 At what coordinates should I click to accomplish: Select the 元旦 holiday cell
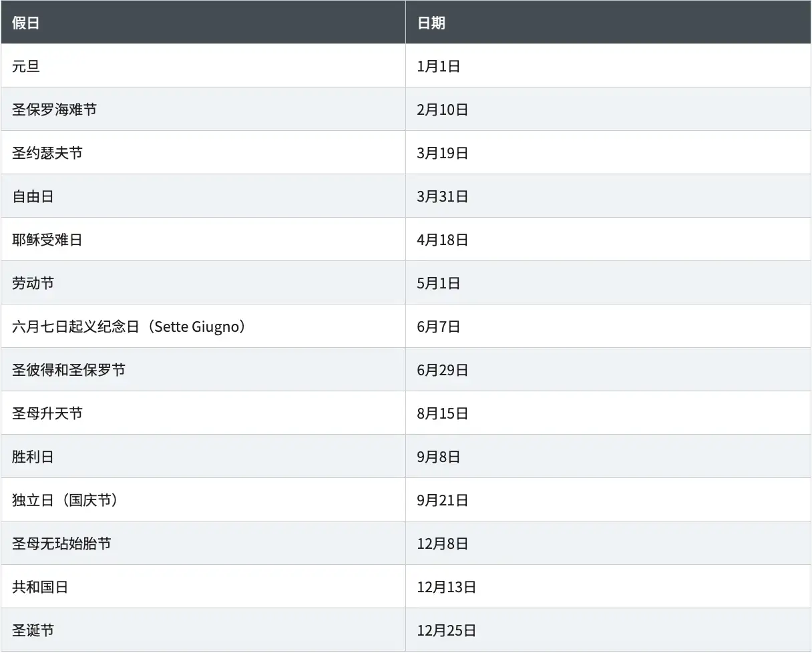[26, 66]
